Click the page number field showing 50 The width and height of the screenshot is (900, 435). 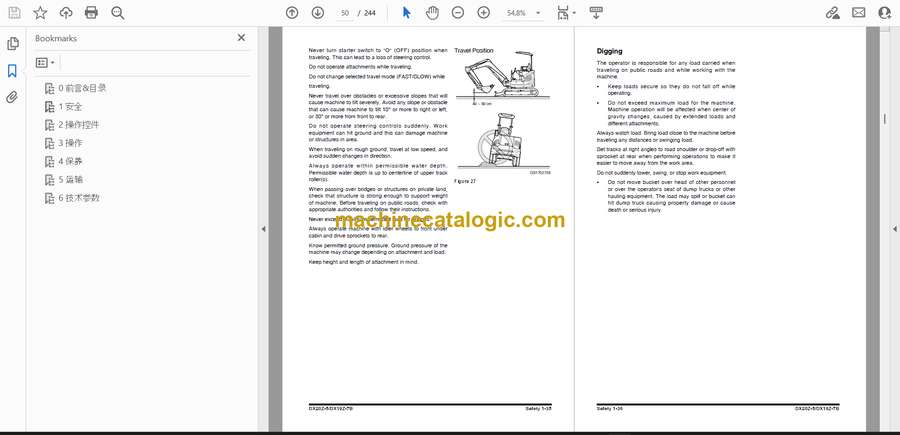click(344, 13)
